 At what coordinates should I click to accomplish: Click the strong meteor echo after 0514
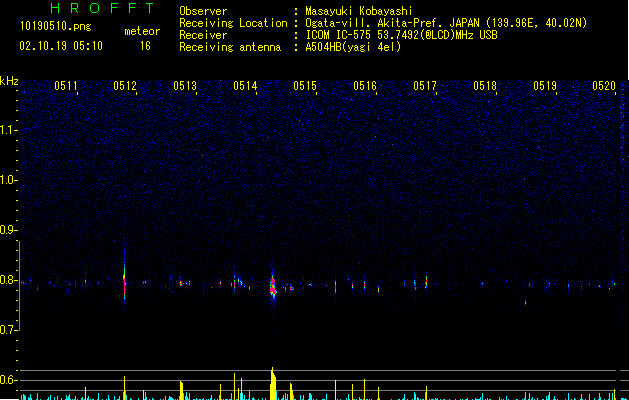tap(273, 286)
